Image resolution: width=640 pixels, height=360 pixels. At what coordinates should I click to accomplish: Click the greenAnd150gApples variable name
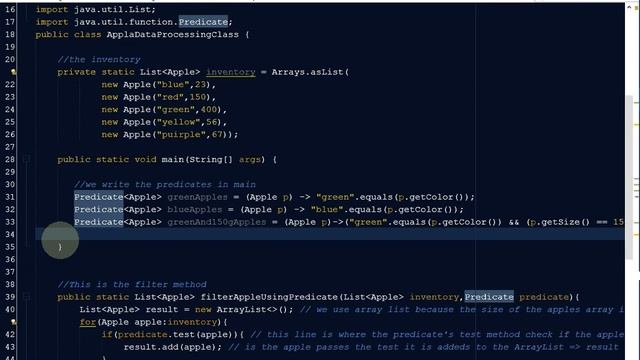click(217, 222)
